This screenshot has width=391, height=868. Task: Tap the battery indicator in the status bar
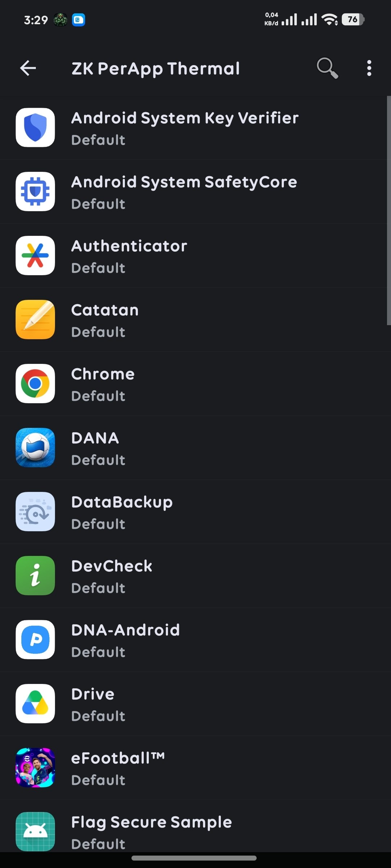[x=353, y=20]
